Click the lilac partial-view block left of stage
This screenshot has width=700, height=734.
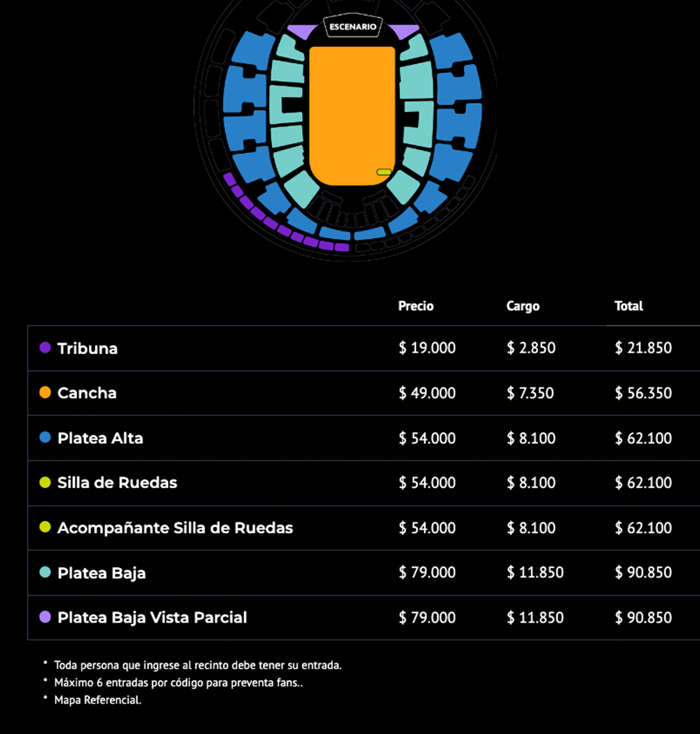click(x=302, y=32)
